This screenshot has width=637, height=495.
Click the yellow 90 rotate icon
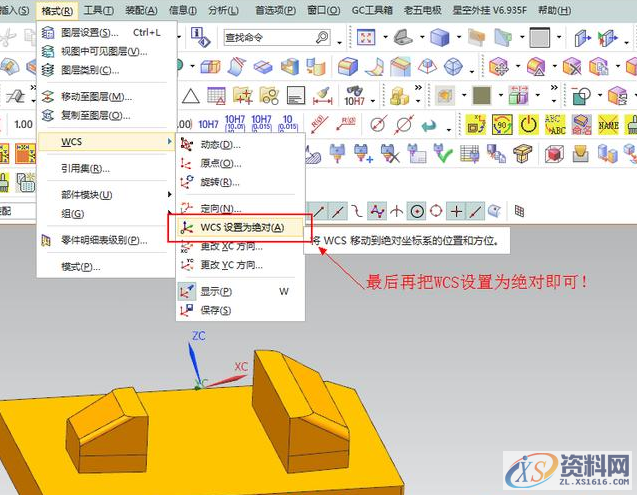pos(502,125)
